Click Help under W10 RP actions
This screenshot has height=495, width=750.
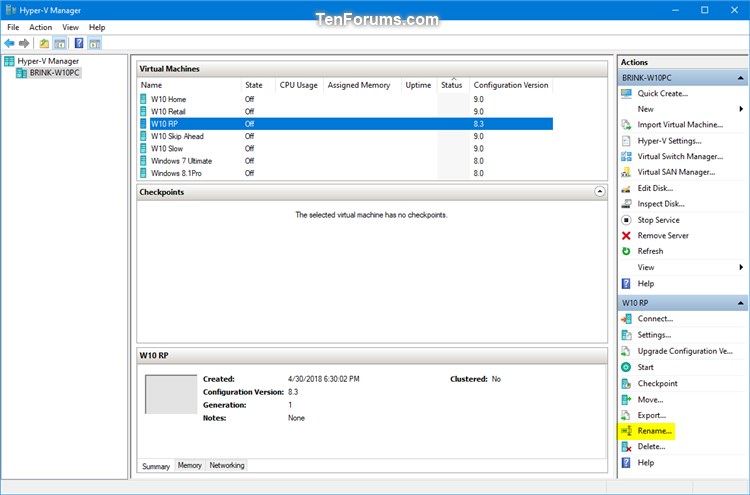coord(646,463)
